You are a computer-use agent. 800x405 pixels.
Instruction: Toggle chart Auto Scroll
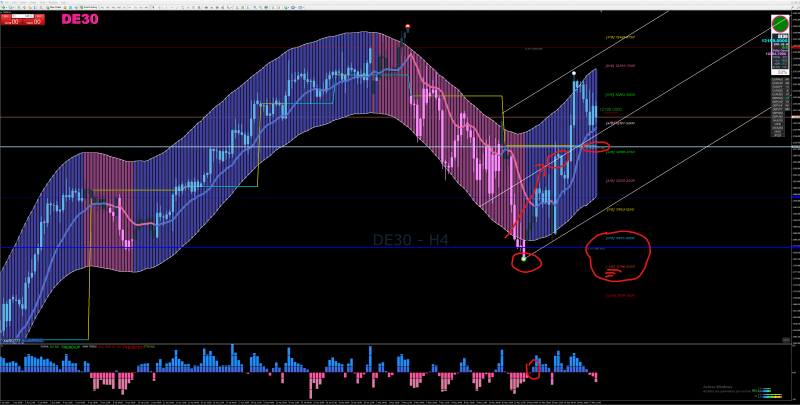(x=273, y=7)
